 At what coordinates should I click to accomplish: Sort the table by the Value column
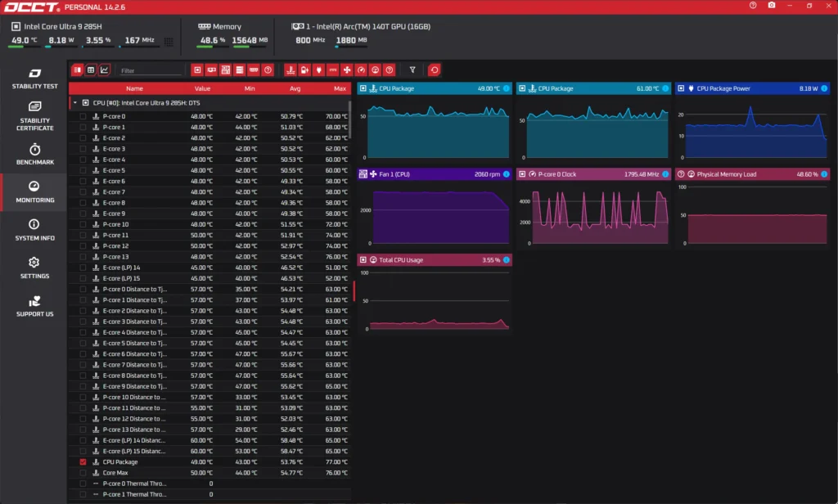(202, 88)
